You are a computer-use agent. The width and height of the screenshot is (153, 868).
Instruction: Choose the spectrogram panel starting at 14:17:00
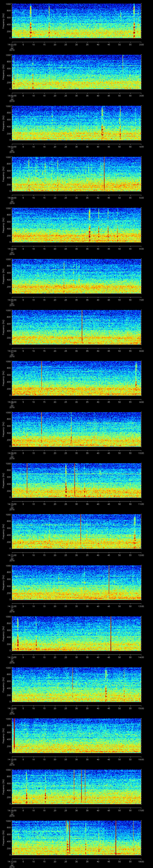coord(76,838)
